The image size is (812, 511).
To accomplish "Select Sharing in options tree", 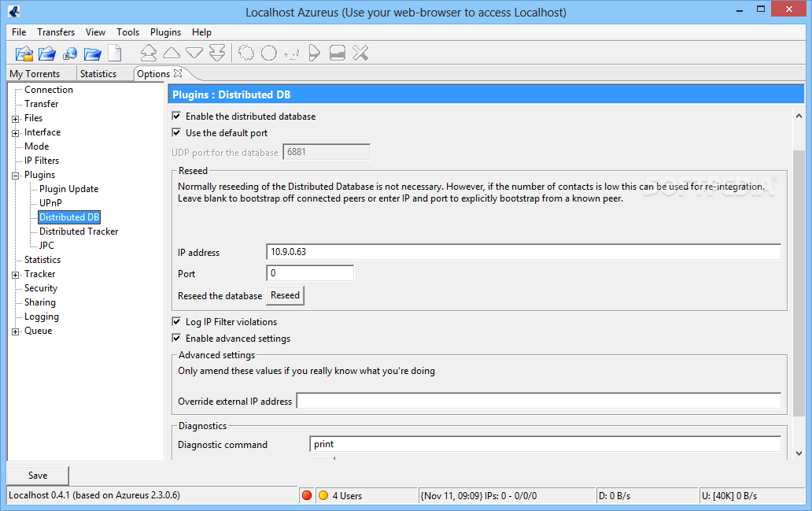I will coord(40,302).
